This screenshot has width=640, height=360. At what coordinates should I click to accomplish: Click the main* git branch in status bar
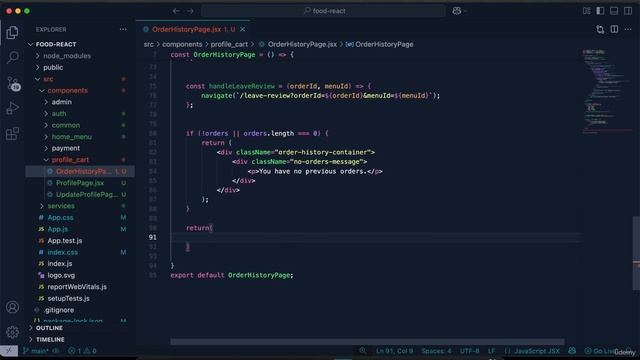[37, 351]
